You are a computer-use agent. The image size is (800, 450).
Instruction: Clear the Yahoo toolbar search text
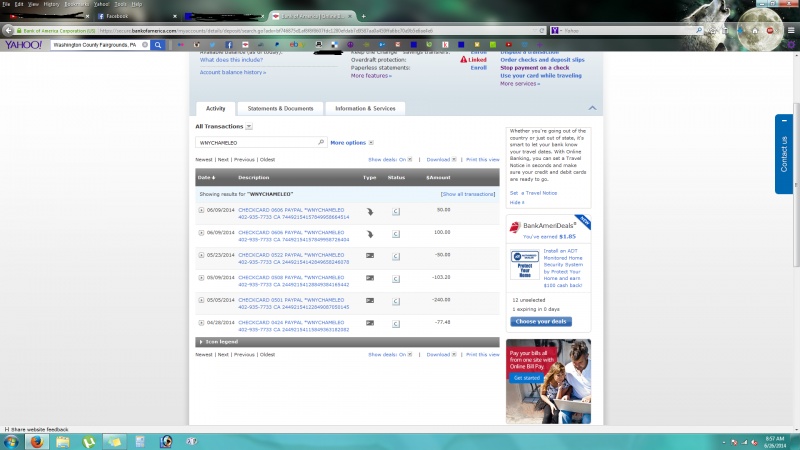pyautogui.click(x=145, y=45)
